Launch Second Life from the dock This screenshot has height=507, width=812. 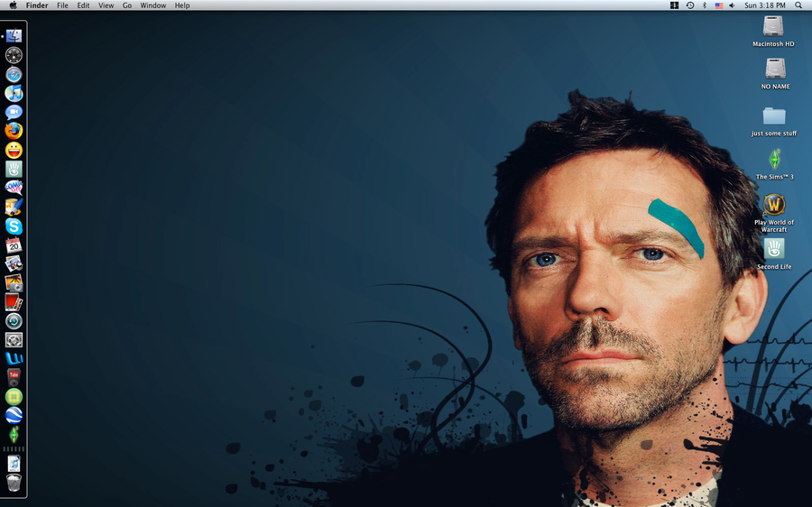point(14,169)
